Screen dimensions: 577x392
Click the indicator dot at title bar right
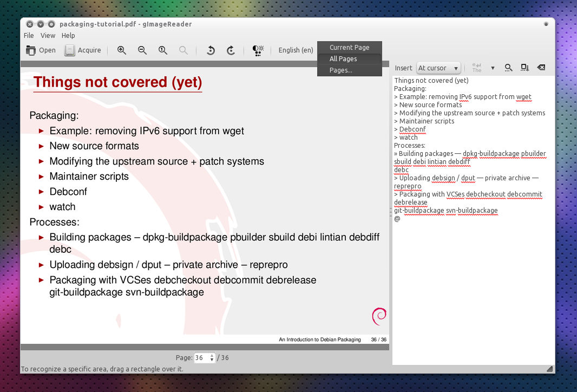546,24
